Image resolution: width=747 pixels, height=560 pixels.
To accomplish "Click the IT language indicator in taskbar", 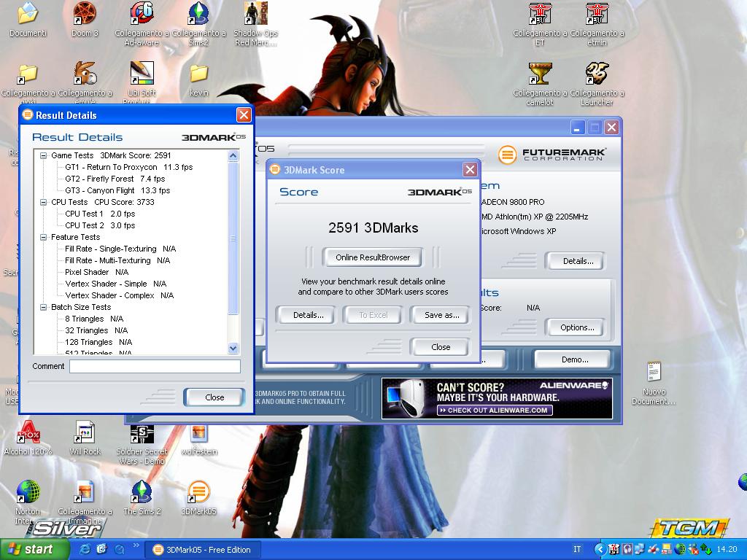I will (x=577, y=550).
